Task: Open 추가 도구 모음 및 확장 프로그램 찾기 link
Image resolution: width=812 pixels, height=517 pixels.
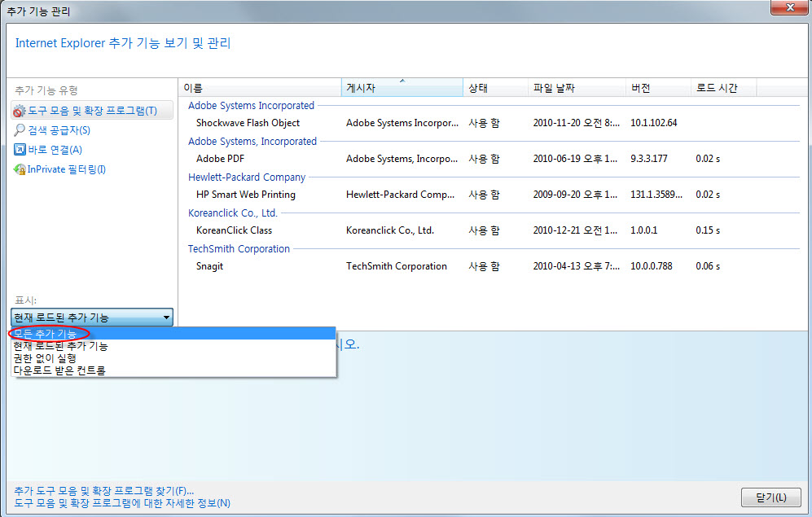Action: point(104,490)
